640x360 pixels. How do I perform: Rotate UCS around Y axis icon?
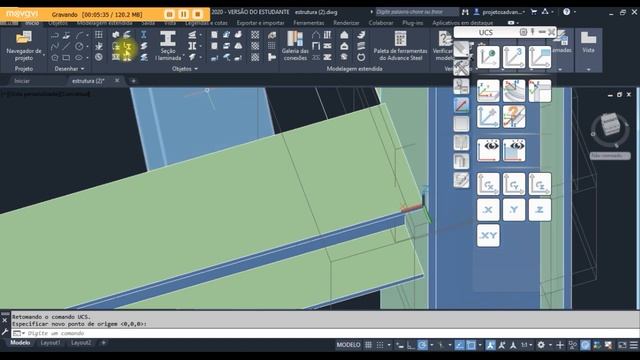click(x=514, y=184)
